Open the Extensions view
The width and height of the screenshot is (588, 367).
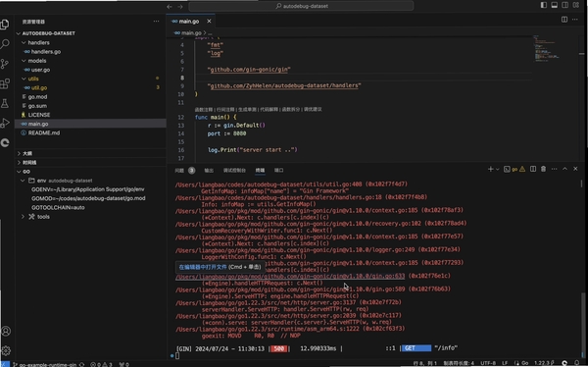pyautogui.click(x=5, y=83)
